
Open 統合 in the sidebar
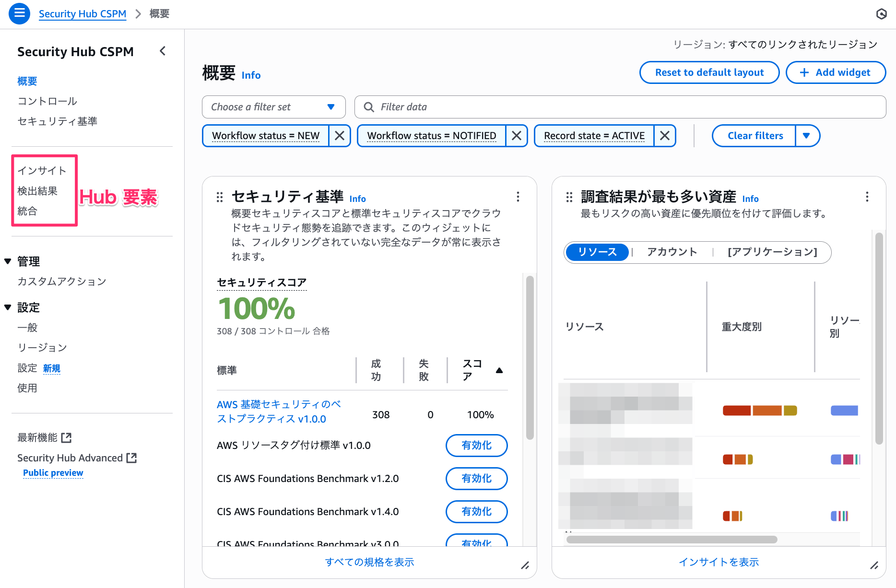point(27,211)
